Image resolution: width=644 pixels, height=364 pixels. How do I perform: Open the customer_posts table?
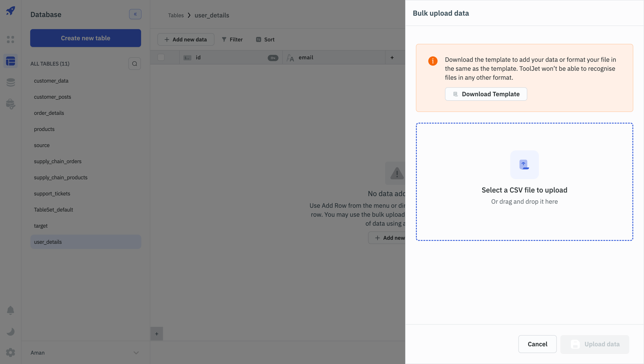53,97
